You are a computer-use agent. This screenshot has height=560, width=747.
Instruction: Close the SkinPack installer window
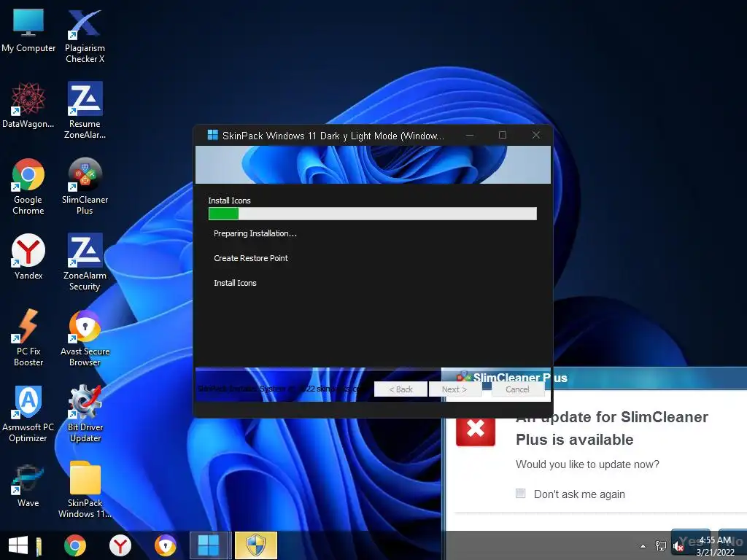(x=536, y=135)
